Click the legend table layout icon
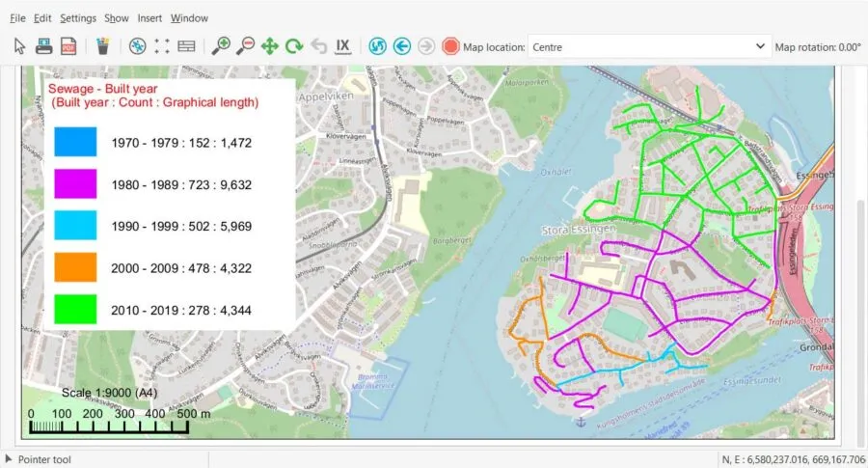868x468 pixels. (x=186, y=46)
